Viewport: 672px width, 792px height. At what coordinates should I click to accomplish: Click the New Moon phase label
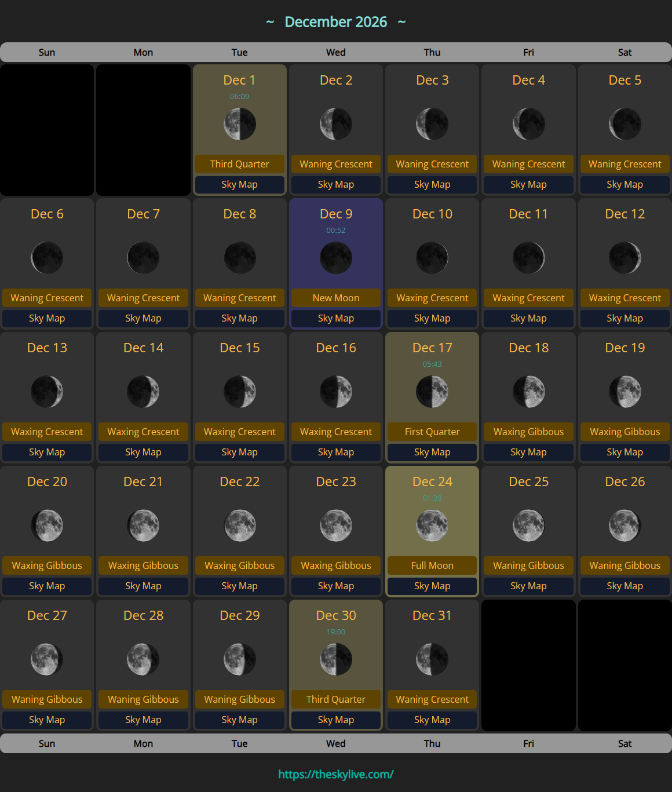pyautogui.click(x=335, y=298)
